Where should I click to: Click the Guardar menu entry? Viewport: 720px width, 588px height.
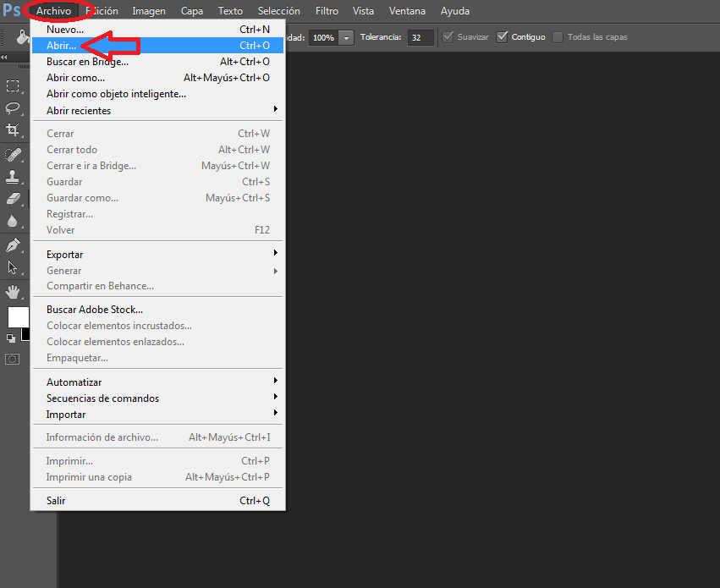coord(157,181)
